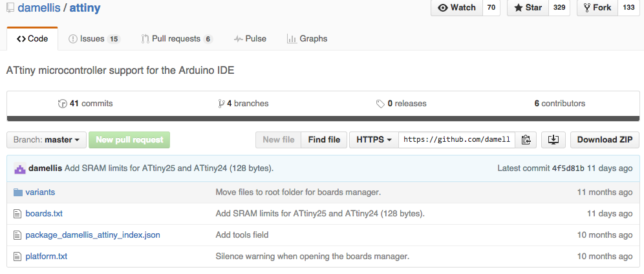Click the damellis avatar image
Image resolution: width=644 pixels, height=274 pixels.
[x=19, y=168]
